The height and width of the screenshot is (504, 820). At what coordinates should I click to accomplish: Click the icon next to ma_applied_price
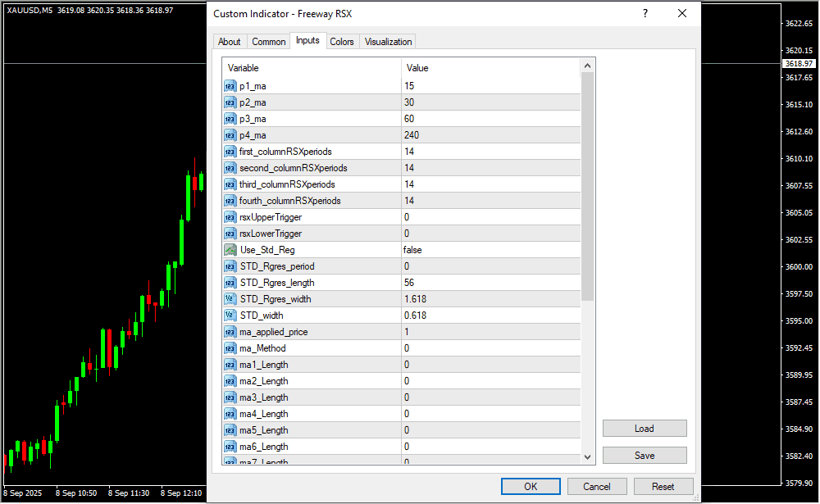pyautogui.click(x=230, y=332)
